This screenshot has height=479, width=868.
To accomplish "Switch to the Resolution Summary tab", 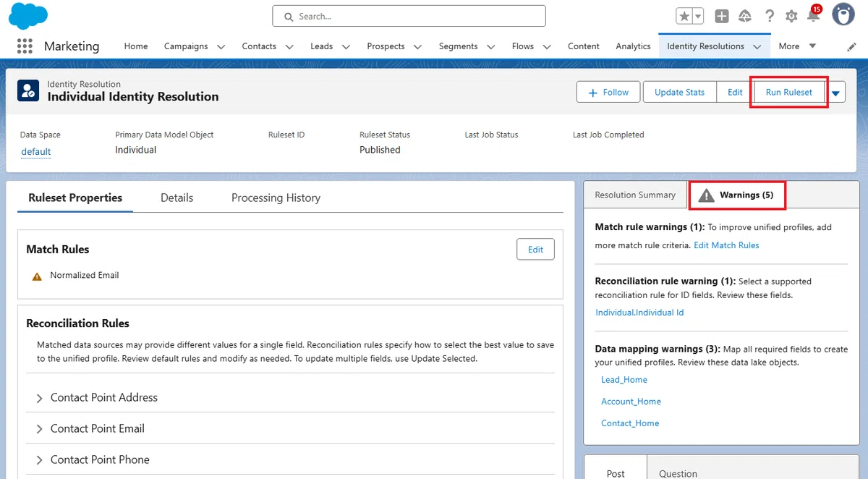I will tap(635, 195).
